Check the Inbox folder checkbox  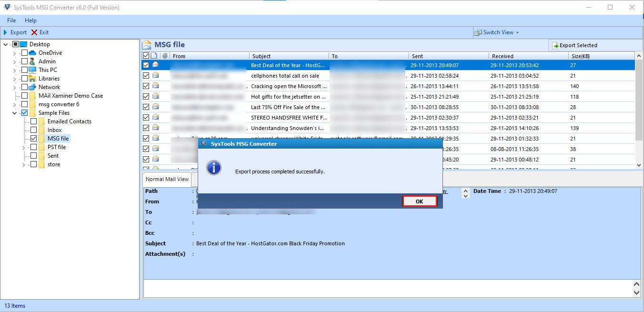(33, 130)
